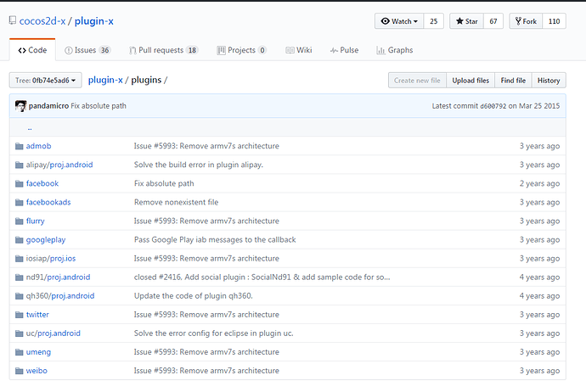Click the folder icon beside umeng

point(19,352)
